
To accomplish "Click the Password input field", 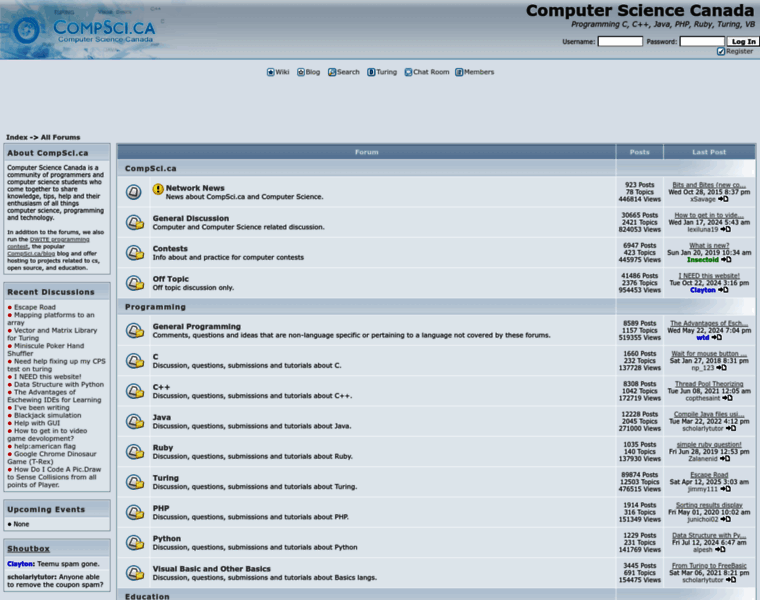I will coord(702,42).
